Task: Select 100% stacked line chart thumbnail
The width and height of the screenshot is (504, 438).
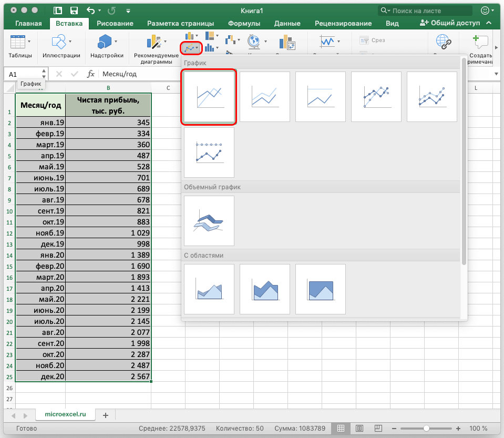Action: pyautogui.click(x=321, y=97)
